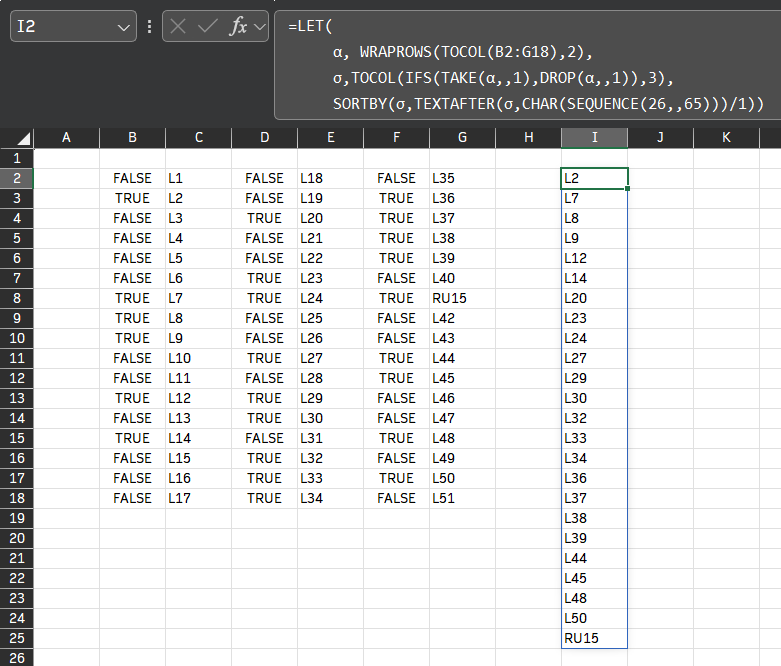The width and height of the screenshot is (781, 666).
Task: Click cell C13 containing L12
Action: point(198,399)
